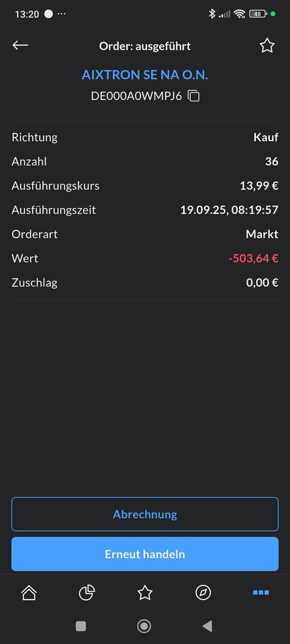Tap Erneut handeln button

click(145, 554)
